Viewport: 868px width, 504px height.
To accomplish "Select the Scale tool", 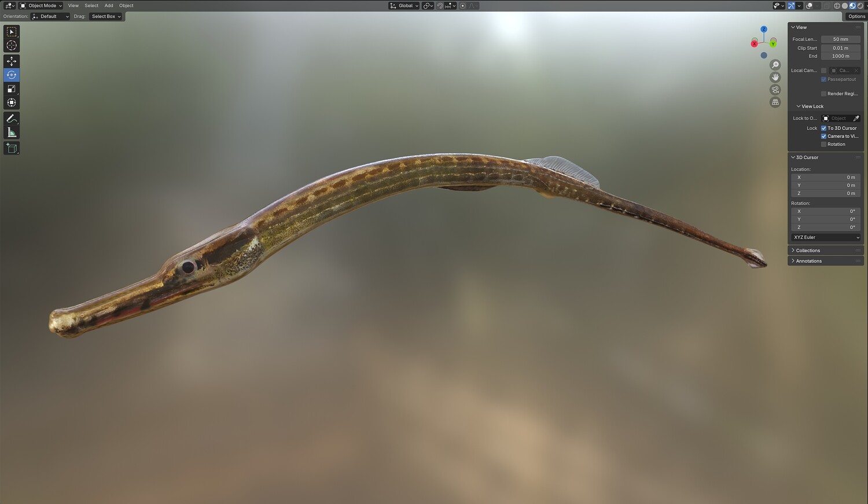I will pyautogui.click(x=12, y=89).
